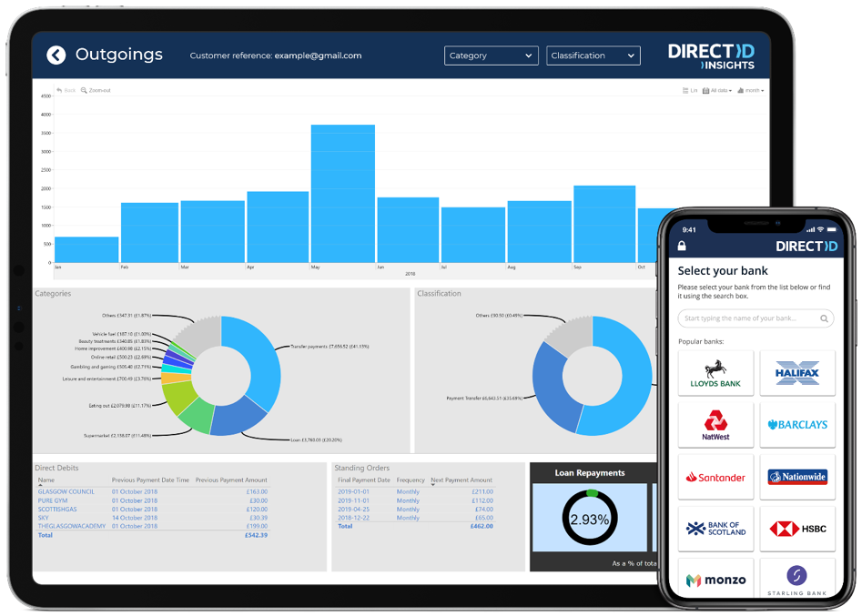
Task: Click the Classification panel title
Action: tap(439, 293)
